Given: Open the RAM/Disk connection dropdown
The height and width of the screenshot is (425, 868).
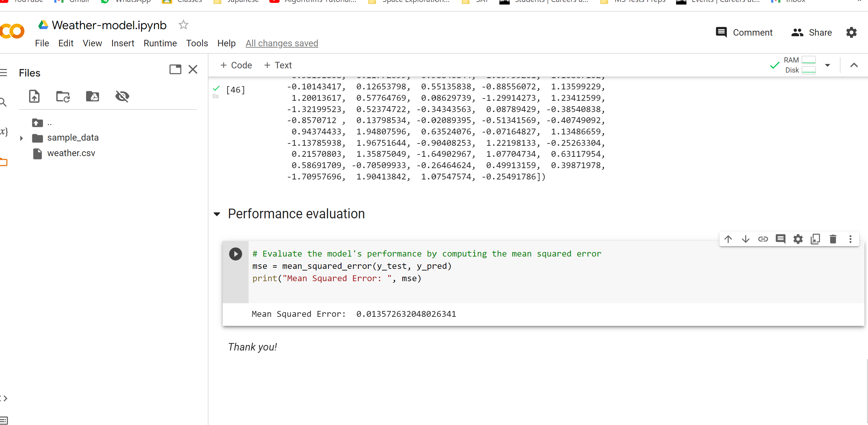Looking at the screenshot, I should point(827,65).
